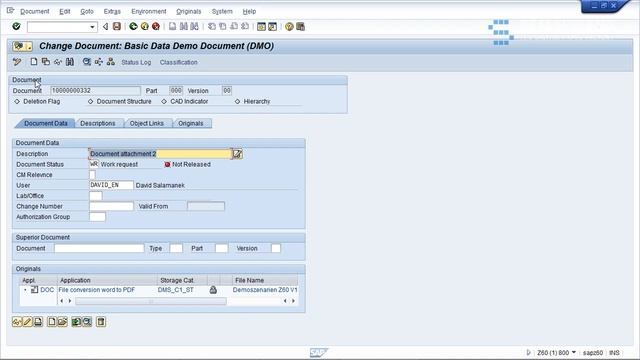Click the Status Log button
This screenshot has height=360, width=640.
136,62
